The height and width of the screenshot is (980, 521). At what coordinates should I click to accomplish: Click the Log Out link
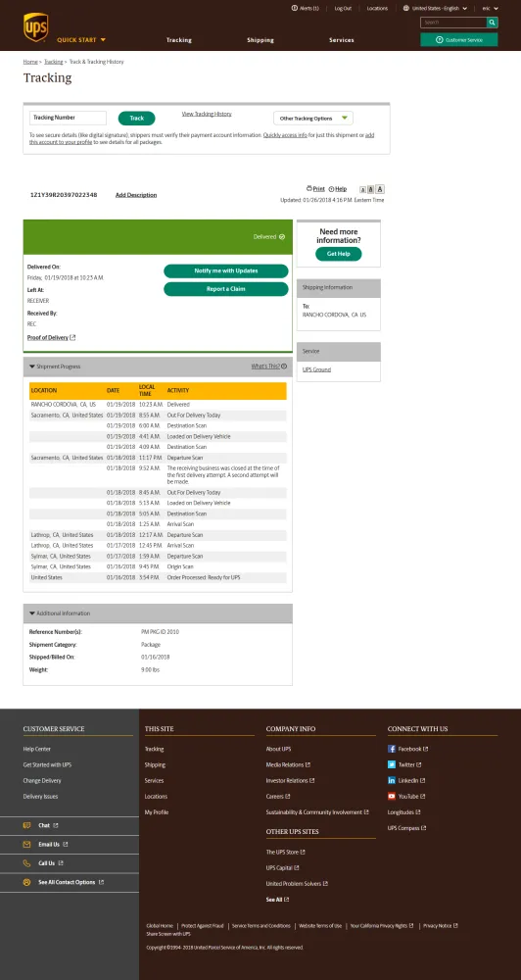[343, 8]
